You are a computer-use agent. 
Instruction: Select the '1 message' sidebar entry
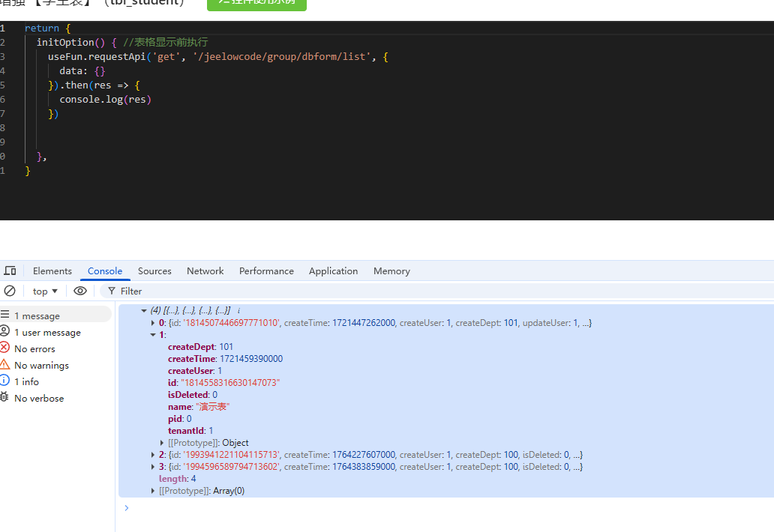coord(37,315)
